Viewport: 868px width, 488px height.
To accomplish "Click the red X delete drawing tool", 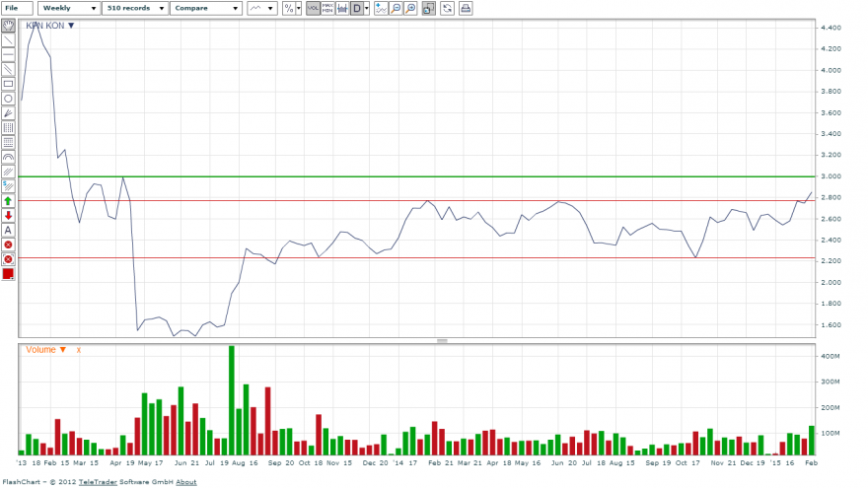I will pos(8,244).
